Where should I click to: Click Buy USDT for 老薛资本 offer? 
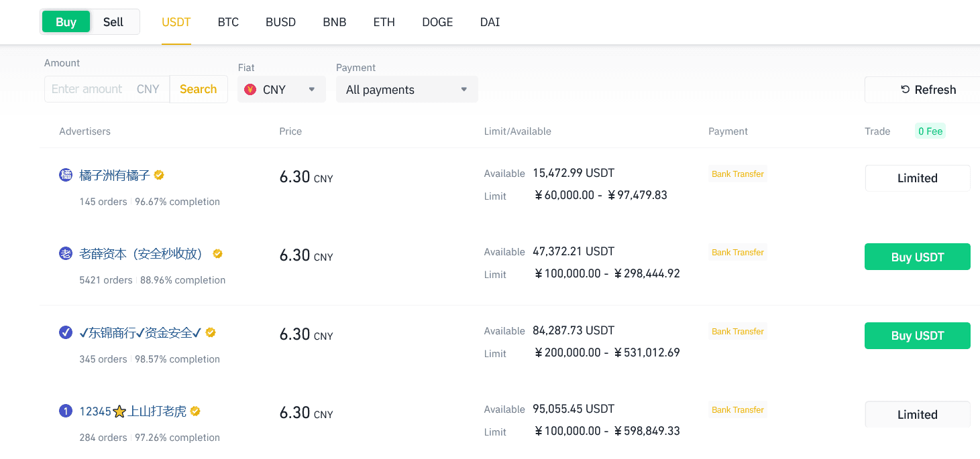click(x=917, y=257)
